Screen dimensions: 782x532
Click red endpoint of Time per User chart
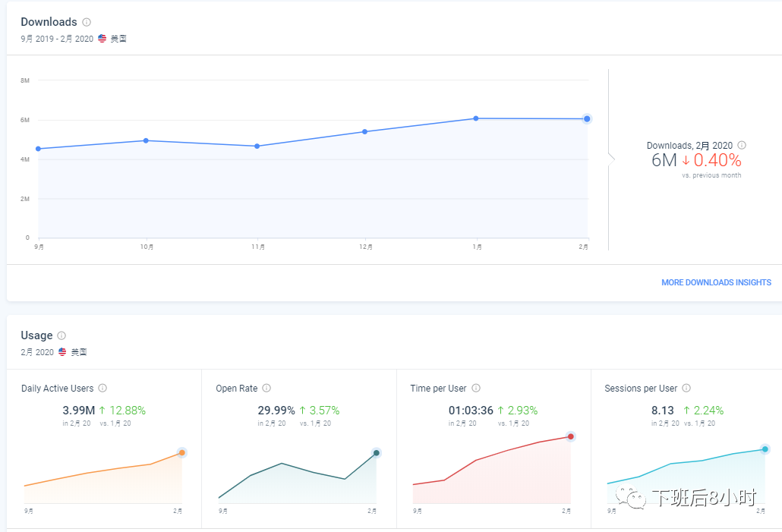pyautogui.click(x=570, y=436)
